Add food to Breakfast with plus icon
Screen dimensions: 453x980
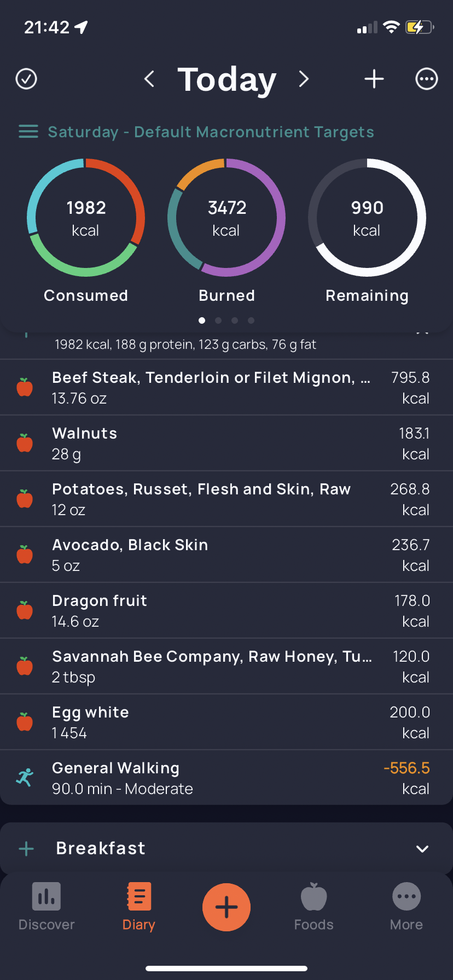tap(26, 849)
